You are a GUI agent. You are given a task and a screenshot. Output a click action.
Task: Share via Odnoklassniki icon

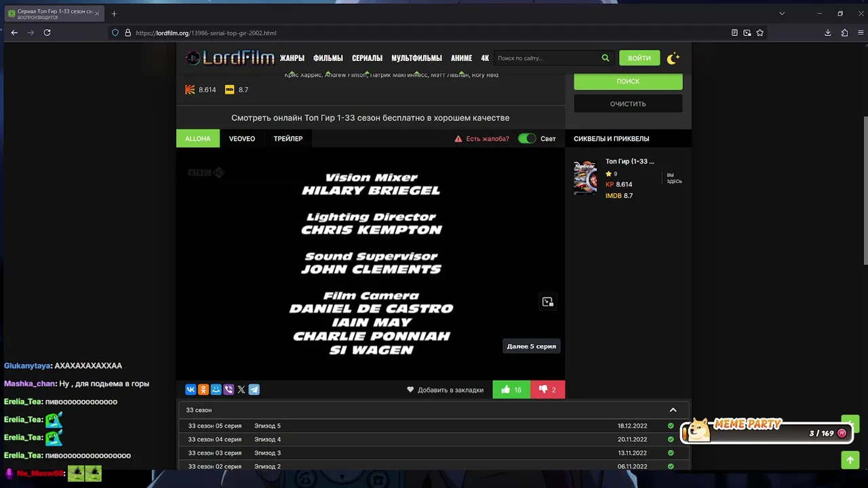(x=203, y=390)
